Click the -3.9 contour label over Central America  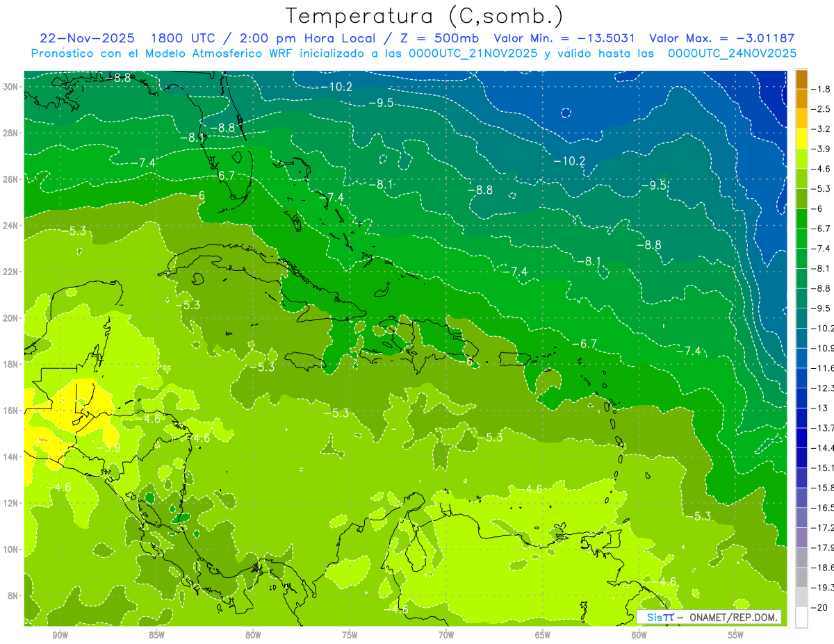(108, 448)
